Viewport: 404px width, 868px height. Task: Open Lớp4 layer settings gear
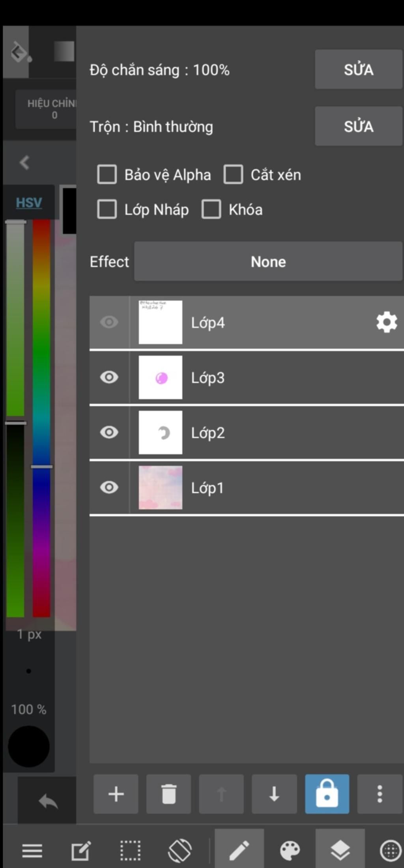[387, 322]
